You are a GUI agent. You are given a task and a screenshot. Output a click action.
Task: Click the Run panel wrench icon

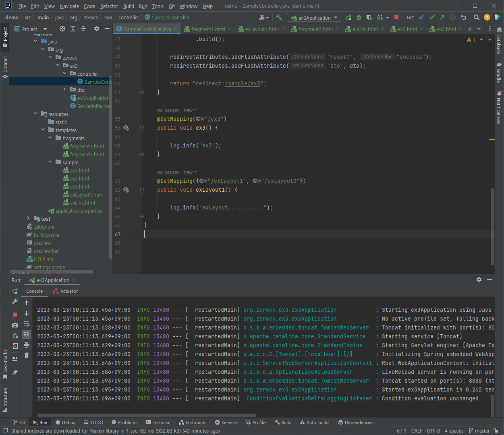(x=15, y=301)
